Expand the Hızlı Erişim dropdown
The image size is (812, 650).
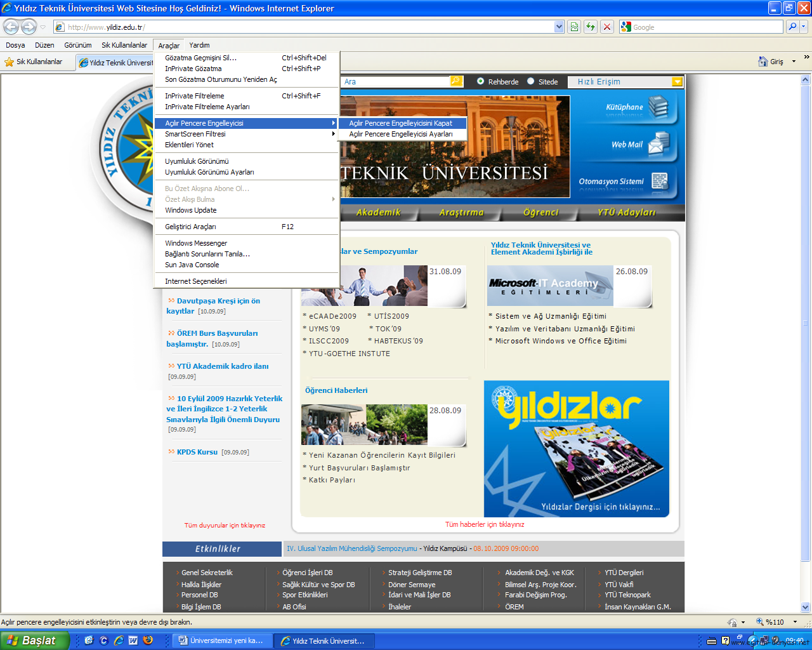[x=677, y=82]
